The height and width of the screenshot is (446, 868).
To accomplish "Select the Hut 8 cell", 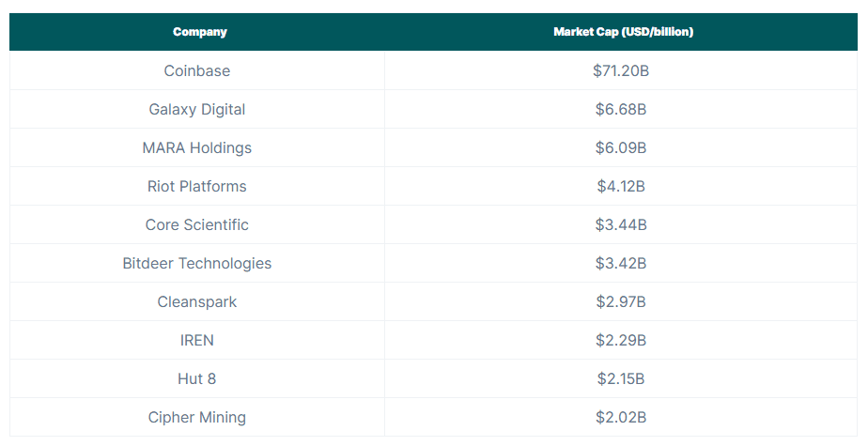I will click(197, 379).
